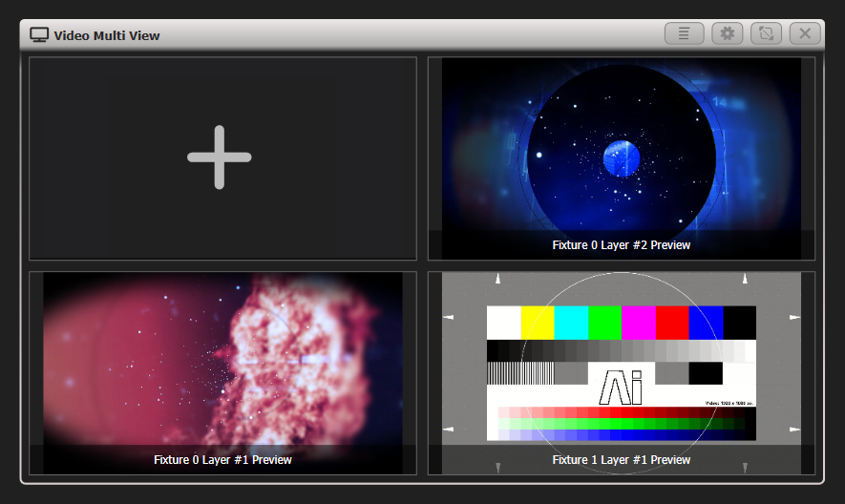Click the maximize window icon in the title bar
The height and width of the screenshot is (504, 845).
(766, 33)
